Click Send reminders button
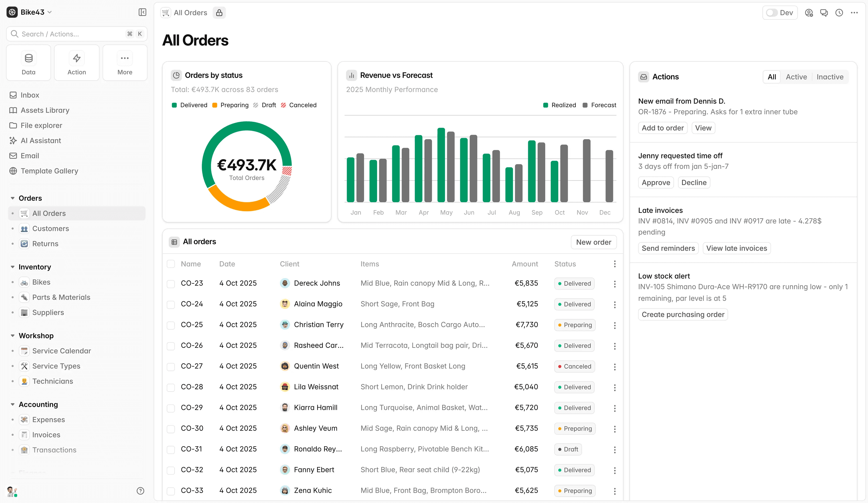Image resolution: width=868 pixels, height=503 pixels. [668, 248]
